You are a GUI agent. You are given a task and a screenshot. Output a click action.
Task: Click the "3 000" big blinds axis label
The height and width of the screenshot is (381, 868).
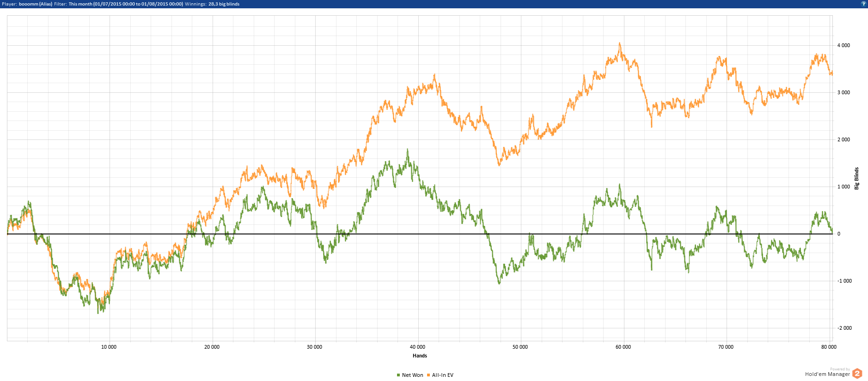pos(844,92)
